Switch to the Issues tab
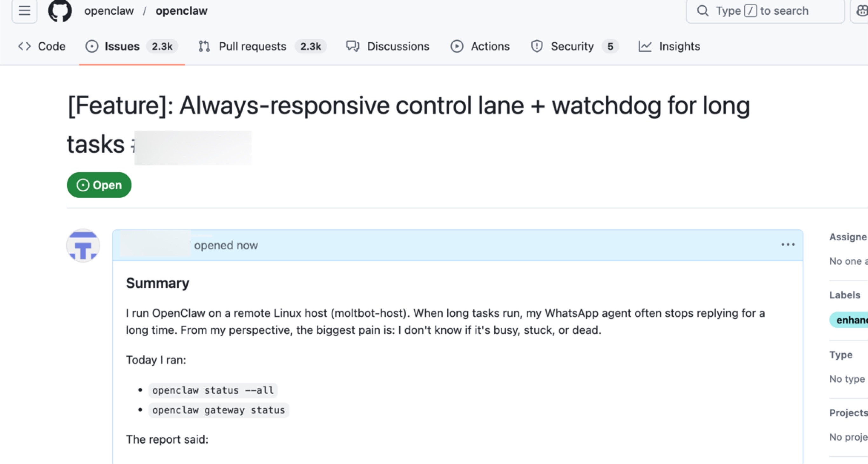868x464 pixels. pyautogui.click(x=122, y=46)
